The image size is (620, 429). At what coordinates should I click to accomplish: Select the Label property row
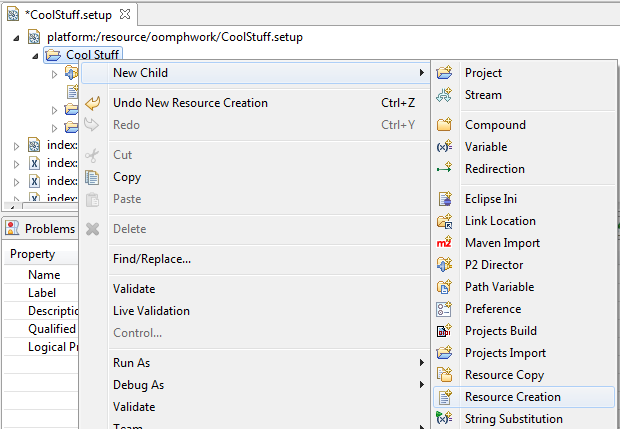pos(41,293)
